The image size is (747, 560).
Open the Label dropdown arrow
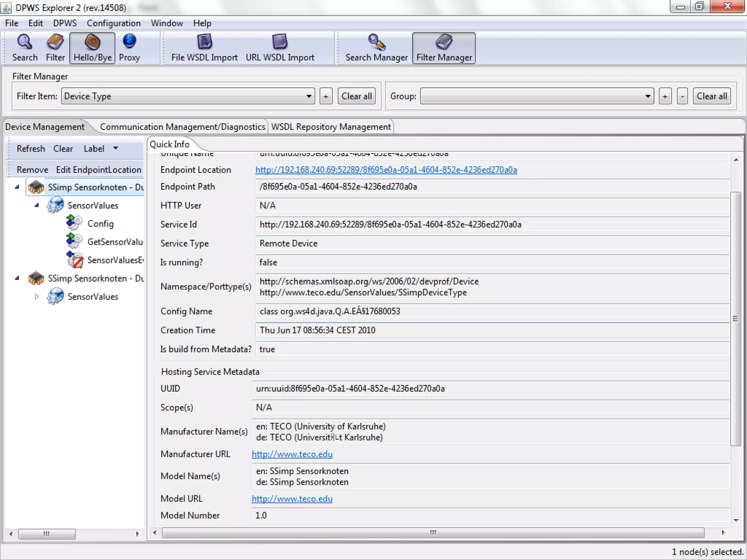tap(116, 148)
